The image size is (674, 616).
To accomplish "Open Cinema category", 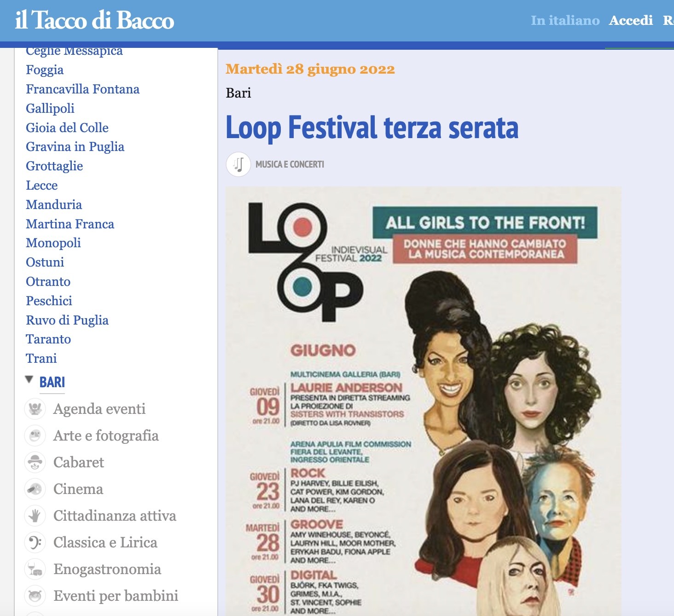I will point(78,489).
